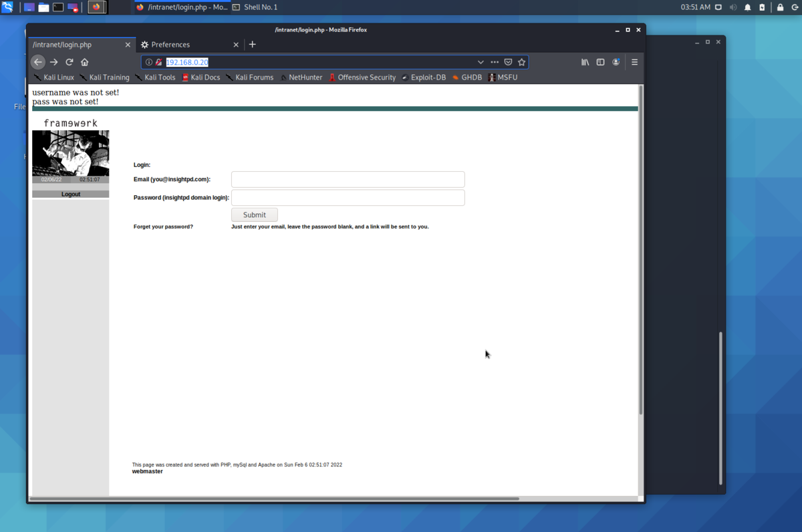The image size is (802, 532).
Task: Maximize the background shell window
Action: (x=708, y=42)
